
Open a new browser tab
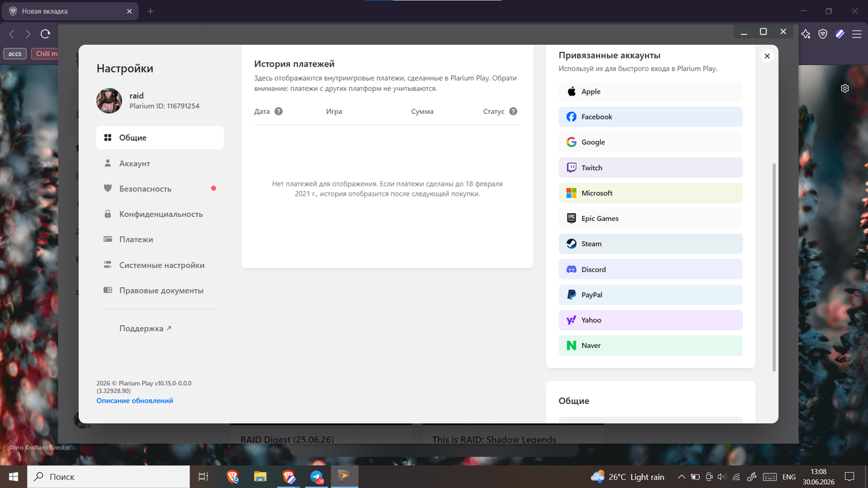tap(151, 12)
